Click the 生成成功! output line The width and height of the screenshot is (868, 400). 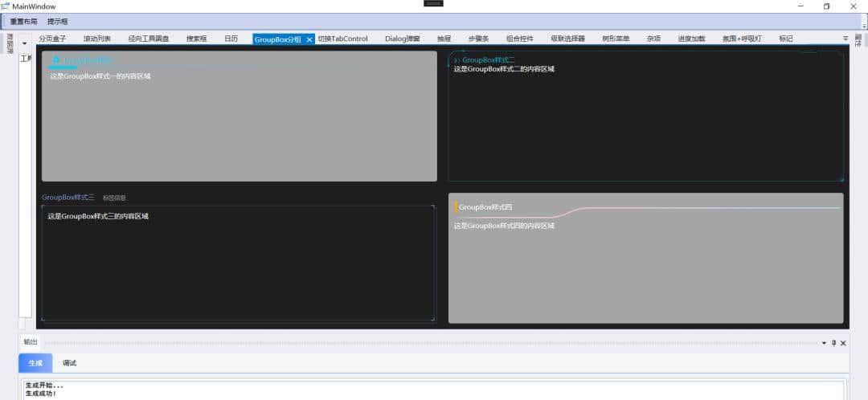click(40, 394)
